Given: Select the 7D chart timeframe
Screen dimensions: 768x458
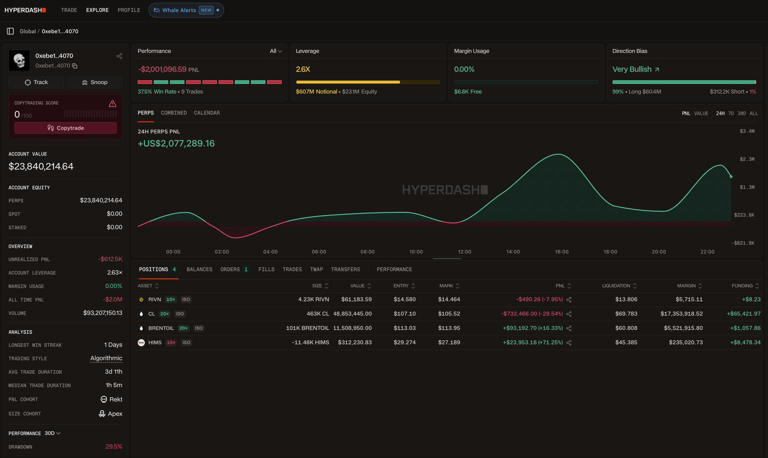Looking at the screenshot, I should (x=731, y=113).
